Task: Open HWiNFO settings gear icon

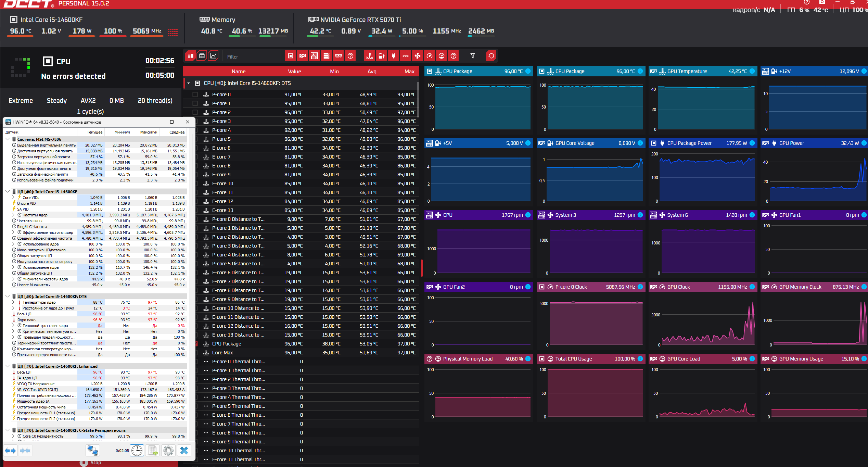Action: (x=168, y=451)
